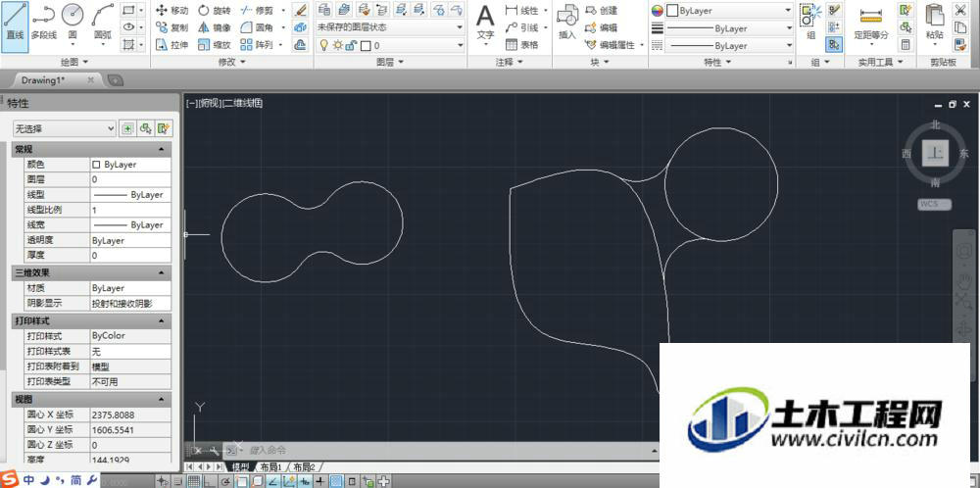
Task: Click the 编辑 (Edit) block button
Action: click(x=602, y=27)
